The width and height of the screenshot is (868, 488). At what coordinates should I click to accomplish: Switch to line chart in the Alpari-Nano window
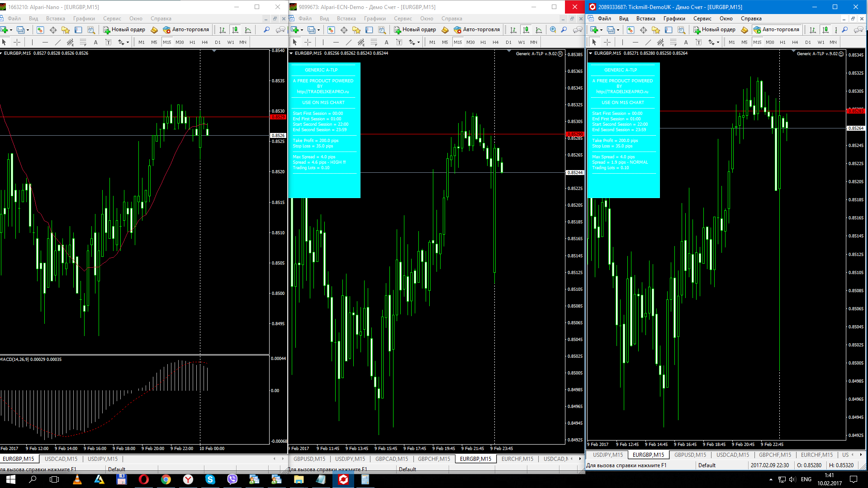pyautogui.click(x=248, y=30)
